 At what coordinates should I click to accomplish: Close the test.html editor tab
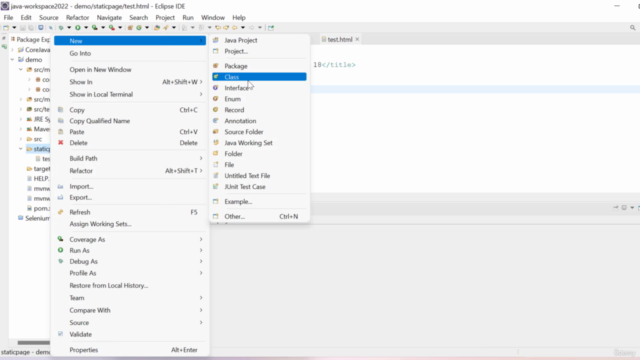[357, 39]
